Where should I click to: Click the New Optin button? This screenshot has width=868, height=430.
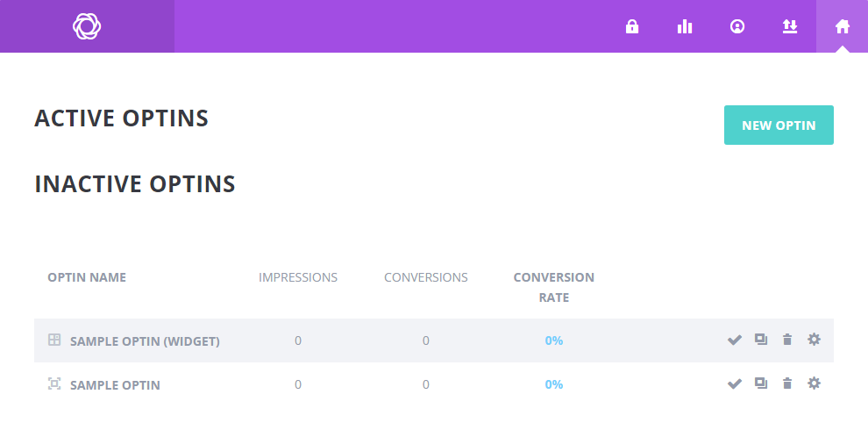tap(779, 125)
